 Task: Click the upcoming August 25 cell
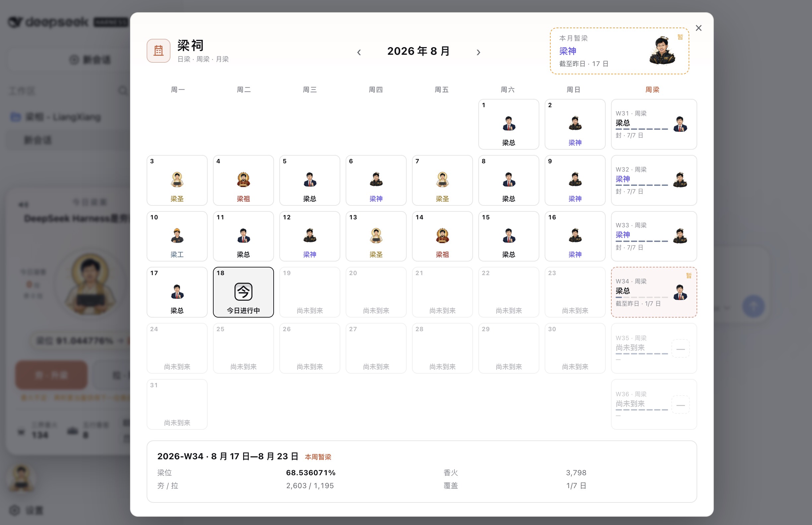tap(243, 348)
